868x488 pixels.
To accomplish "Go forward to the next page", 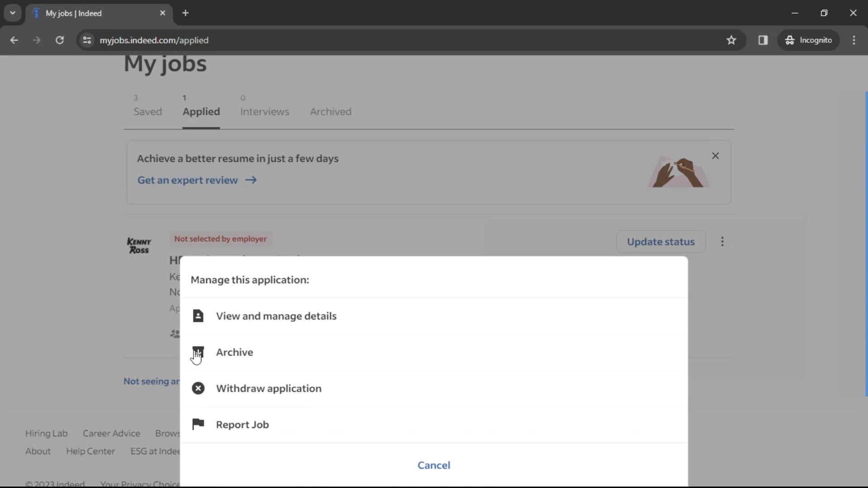I will click(x=37, y=40).
